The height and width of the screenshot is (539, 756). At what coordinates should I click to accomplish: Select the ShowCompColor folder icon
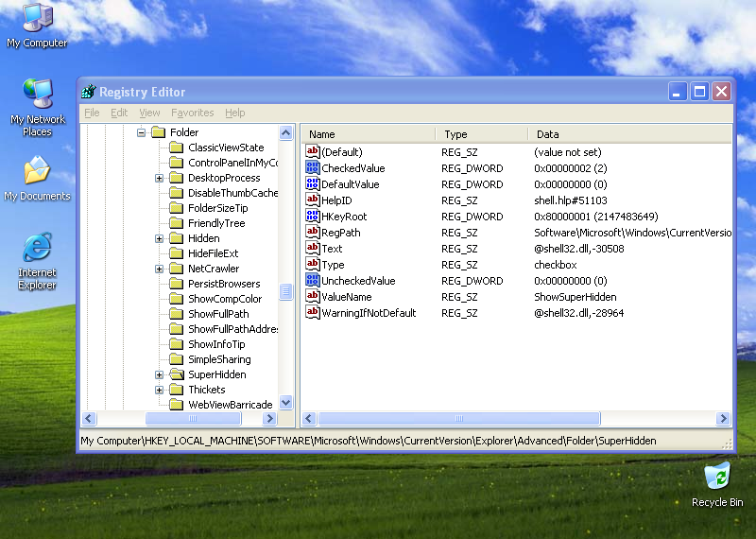(177, 299)
